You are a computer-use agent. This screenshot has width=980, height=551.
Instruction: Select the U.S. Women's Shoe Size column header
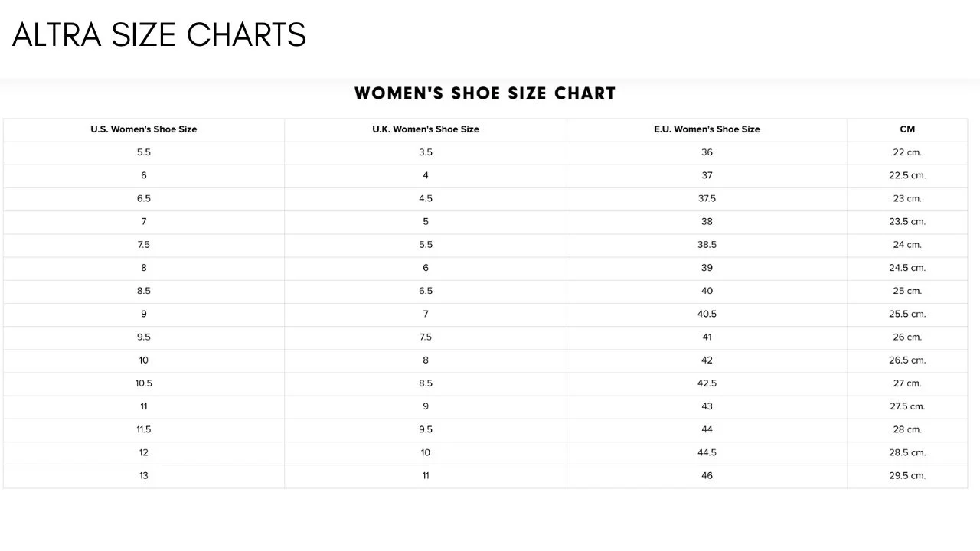point(144,129)
